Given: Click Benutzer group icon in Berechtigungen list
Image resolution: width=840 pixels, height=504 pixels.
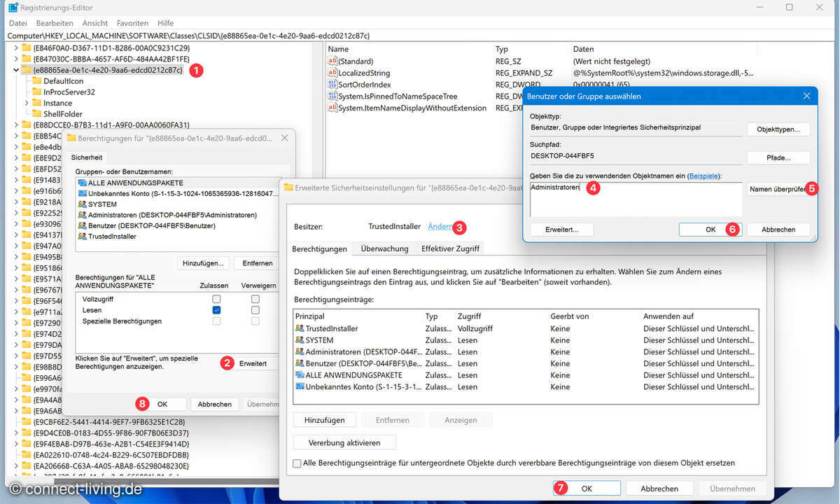Looking at the screenshot, I should tap(83, 225).
